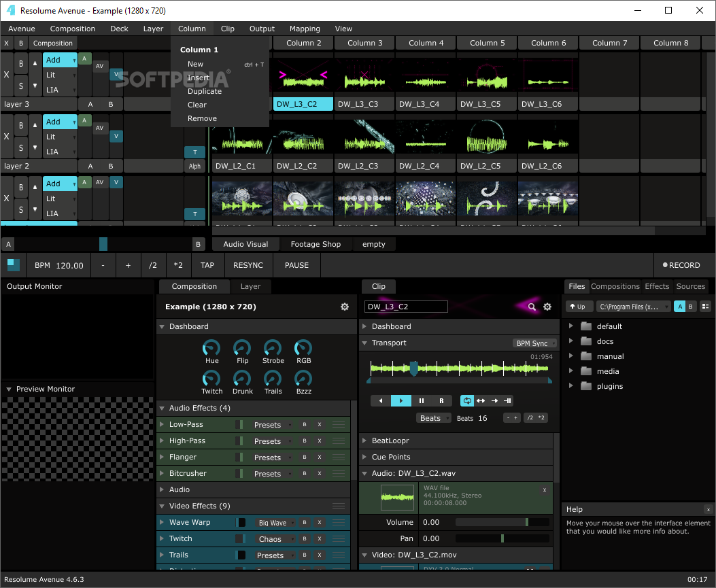Clear layer 3 with X button
This screenshot has height=588, width=716.
(x=6, y=74)
